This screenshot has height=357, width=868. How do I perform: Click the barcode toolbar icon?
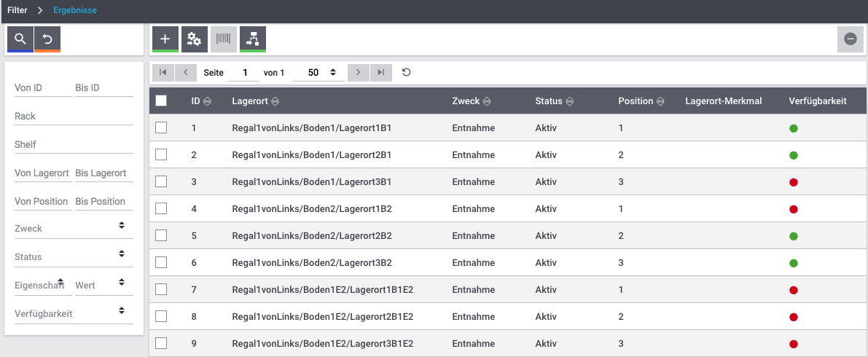click(224, 39)
